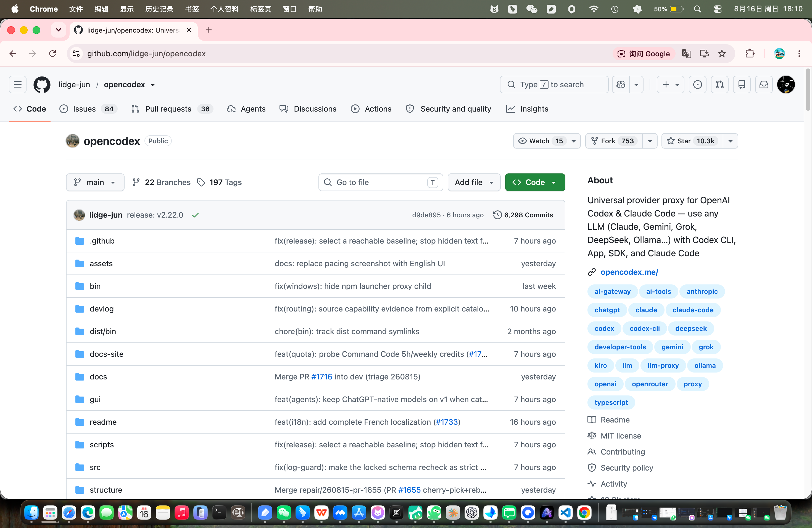
Task: Go back to the previous page
Action: (13, 54)
